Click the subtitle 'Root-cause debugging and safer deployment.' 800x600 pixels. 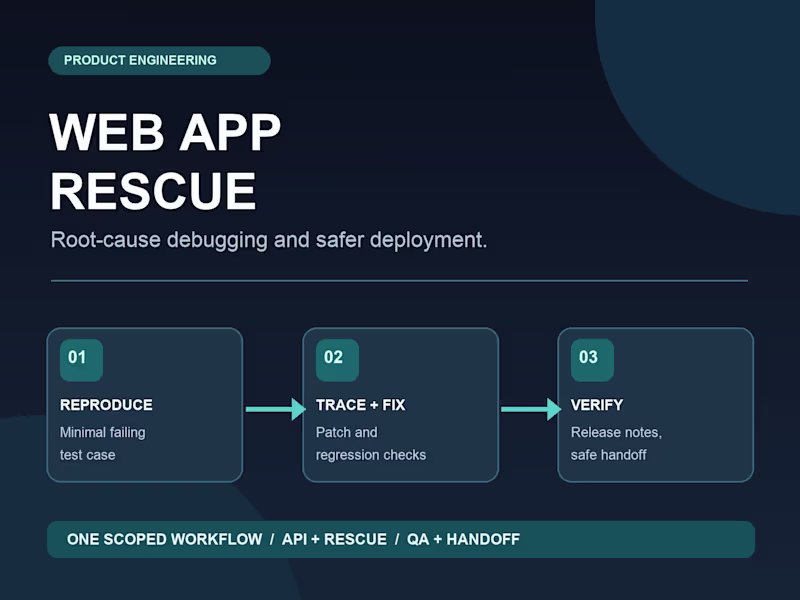click(269, 240)
